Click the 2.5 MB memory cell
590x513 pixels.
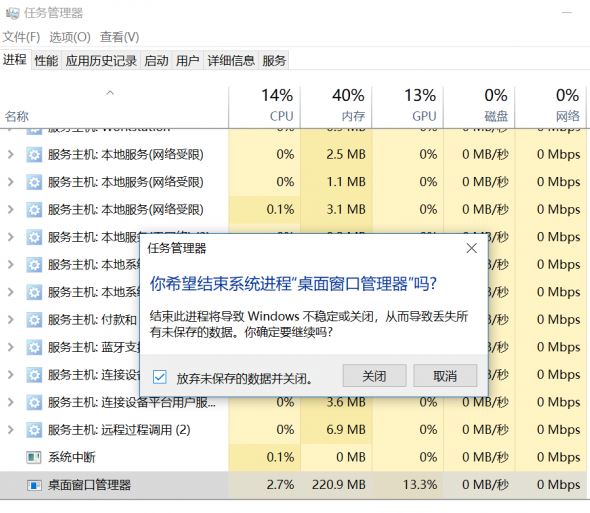point(336,155)
